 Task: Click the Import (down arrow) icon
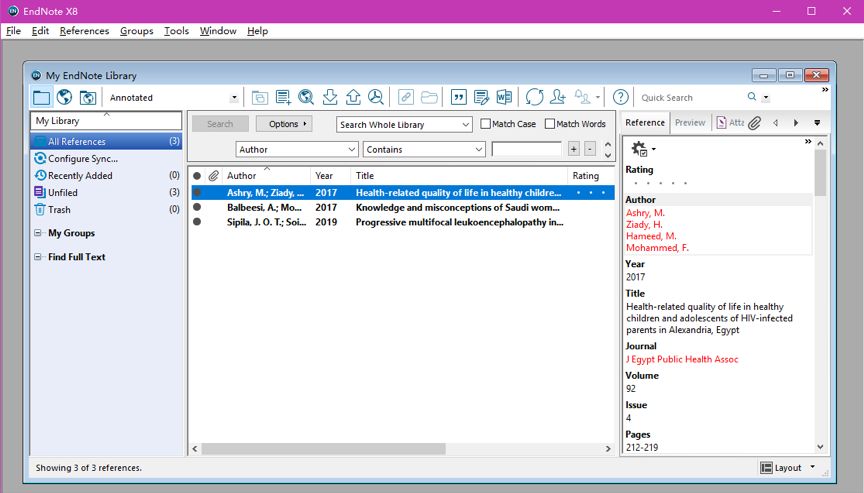(330, 97)
